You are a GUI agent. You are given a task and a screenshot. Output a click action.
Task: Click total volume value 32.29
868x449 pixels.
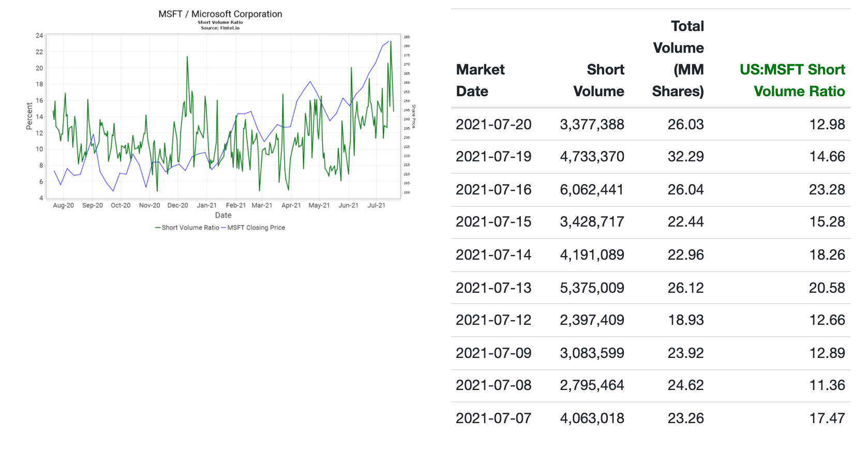coord(686,156)
